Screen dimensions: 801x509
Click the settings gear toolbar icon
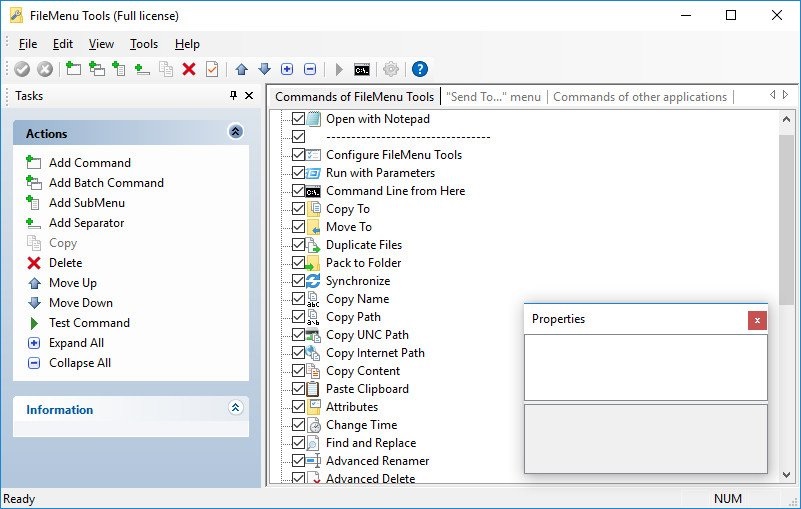pyautogui.click(x=391, y=69)
